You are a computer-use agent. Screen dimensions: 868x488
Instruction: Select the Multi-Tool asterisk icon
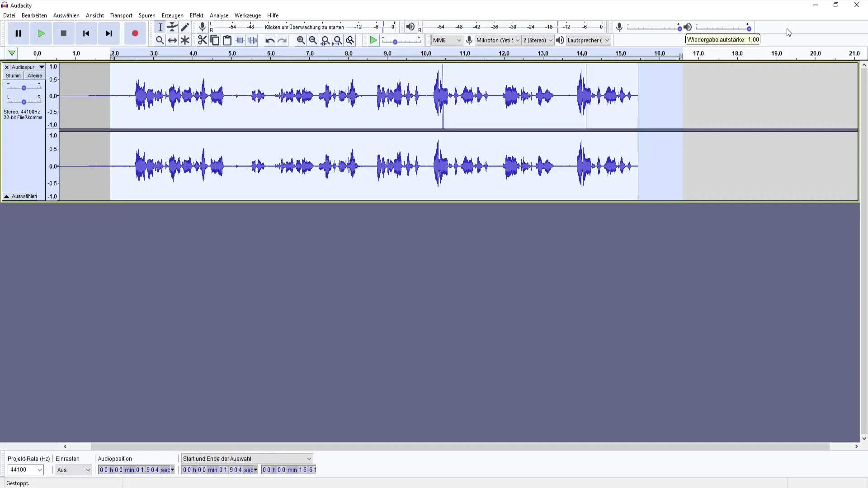click(185, 40)
